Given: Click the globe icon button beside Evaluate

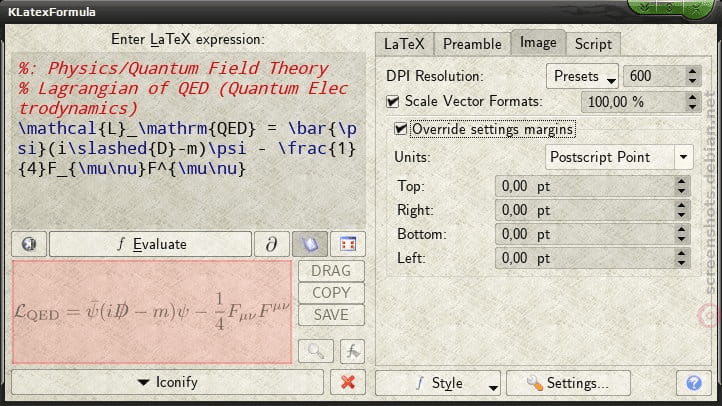Looking at the screenshot, I should (x=29, y=244).
